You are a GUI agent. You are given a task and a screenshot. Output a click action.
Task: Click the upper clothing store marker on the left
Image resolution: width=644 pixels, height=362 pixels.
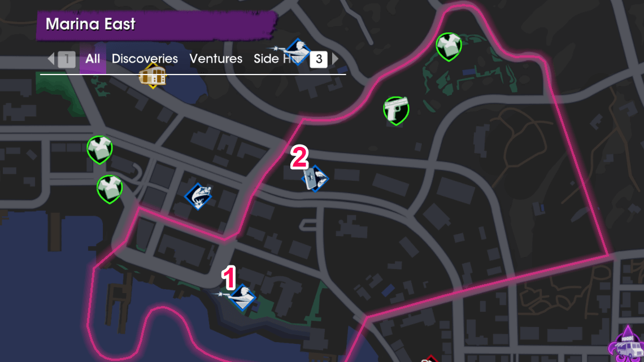coord(99,150)
